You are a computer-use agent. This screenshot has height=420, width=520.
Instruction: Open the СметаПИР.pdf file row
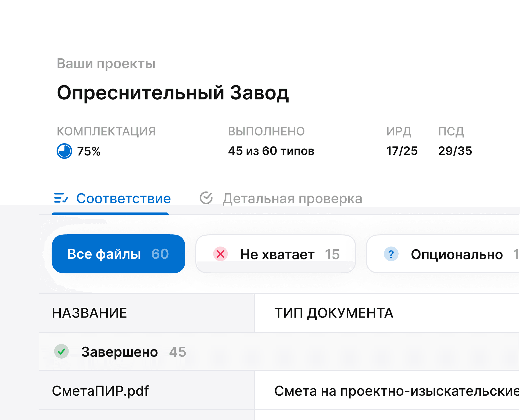[x=100, y=391]
